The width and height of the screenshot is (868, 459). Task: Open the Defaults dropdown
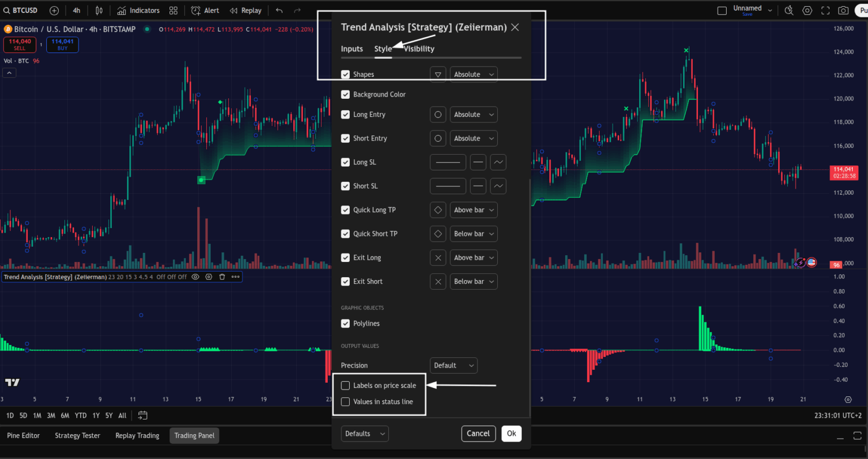[365, 434]
